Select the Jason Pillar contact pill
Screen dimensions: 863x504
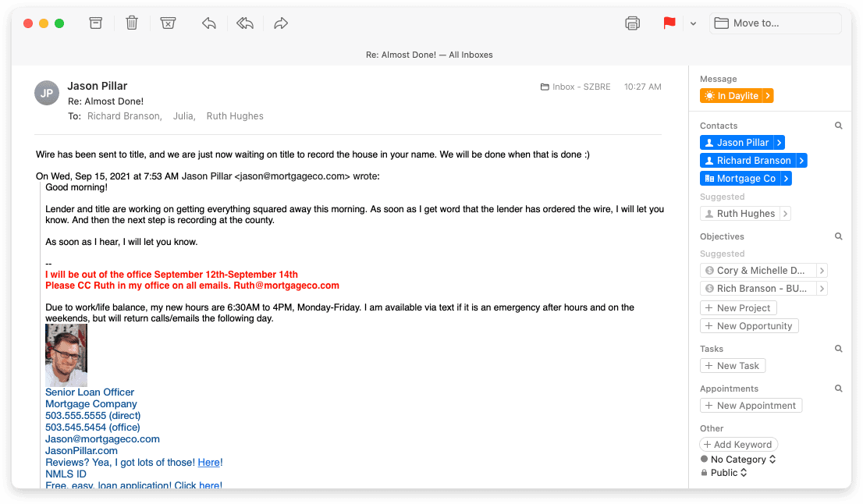pyautogui.click(x=737, y=143)
